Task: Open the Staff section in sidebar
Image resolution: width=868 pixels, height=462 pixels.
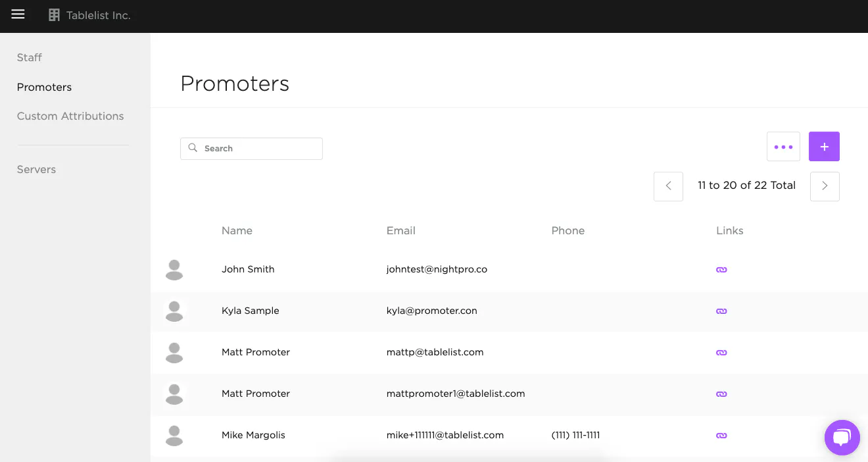Action: click(x=30, y=58)
